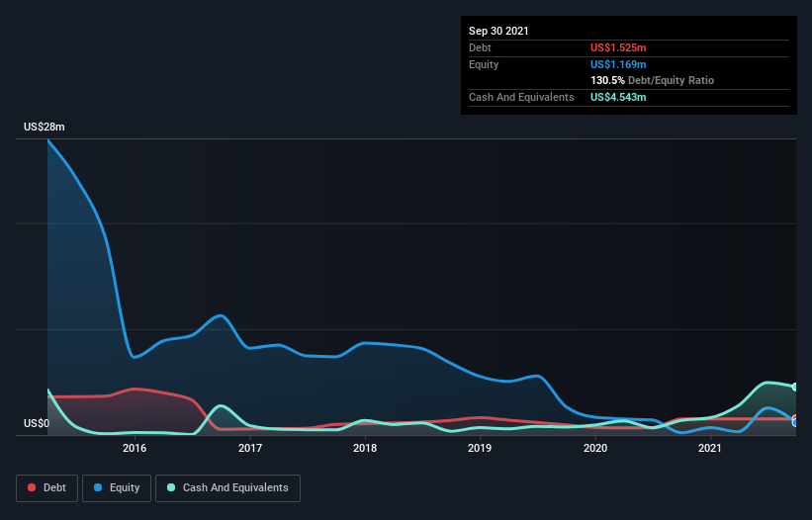
Task: Click the 130.5% Debt/Equity Ratio text
Action: click(652, 81)
